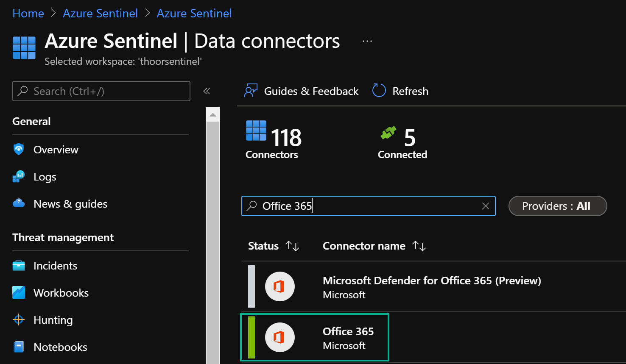Clear the Office 365 search text
This screenshot has height=364, width=626.
[486, 206]
